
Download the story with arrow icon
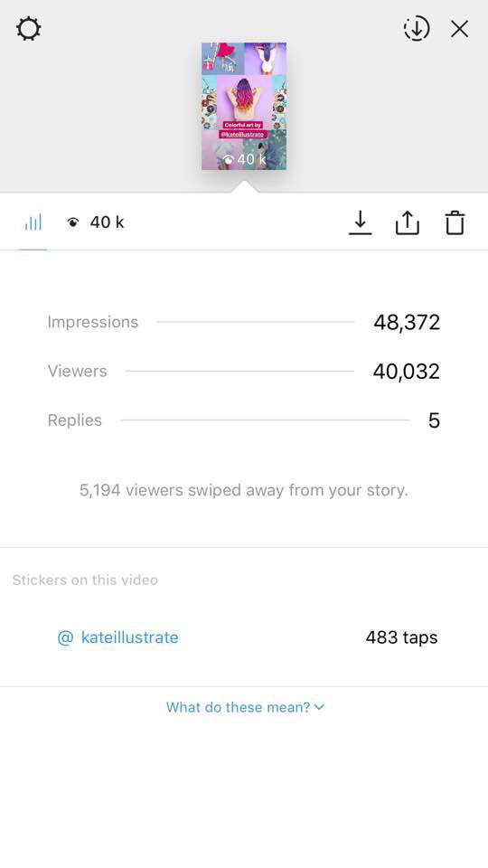361,222
